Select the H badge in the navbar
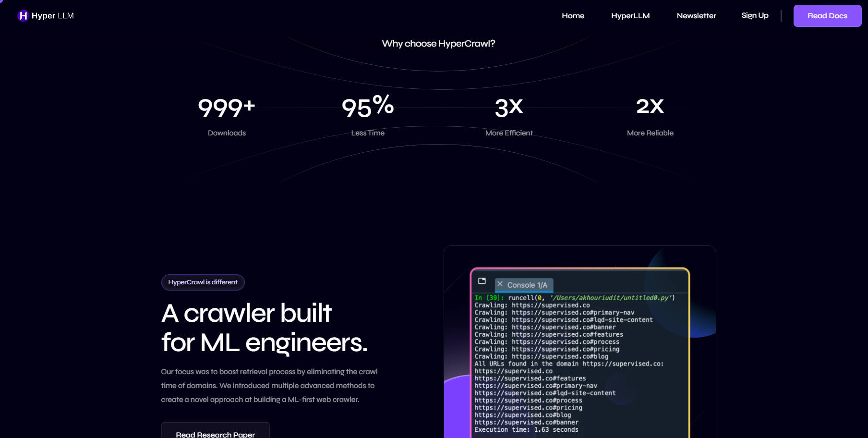 [x=22, y=15]
